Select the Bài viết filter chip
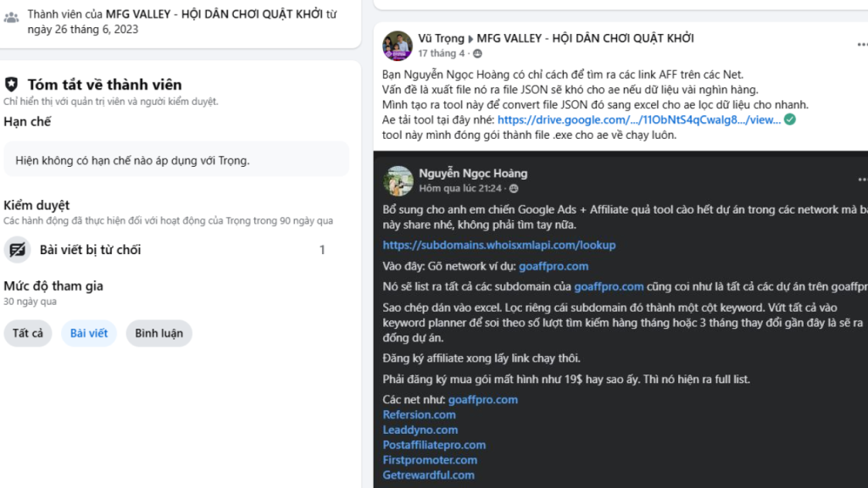The width and height of the screenshot is (868, 488). pyautogui.click(x=89, y=333)
